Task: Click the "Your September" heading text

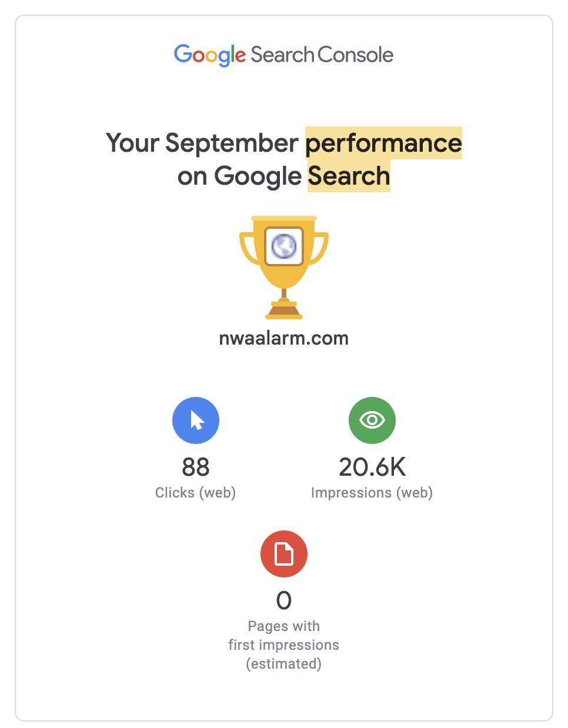Action: [202, 143]
